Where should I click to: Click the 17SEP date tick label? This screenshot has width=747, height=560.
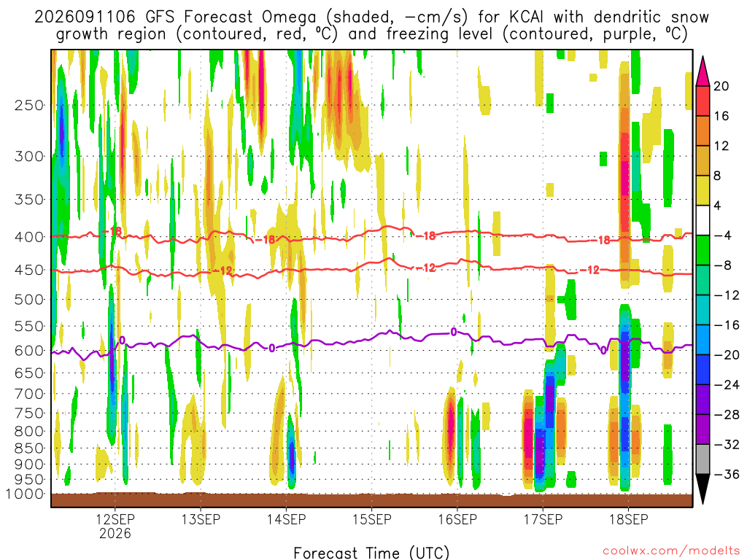[x=543, y=519]
